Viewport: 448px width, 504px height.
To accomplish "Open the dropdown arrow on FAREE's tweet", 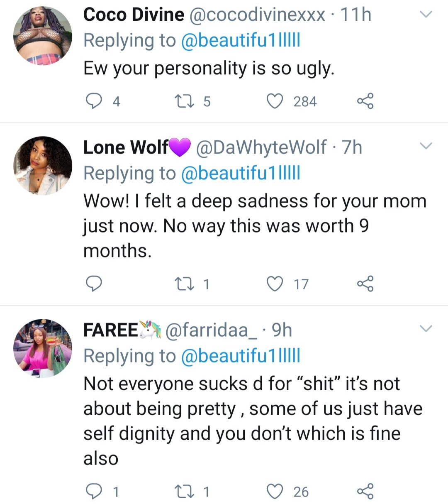I will [426, 329].
